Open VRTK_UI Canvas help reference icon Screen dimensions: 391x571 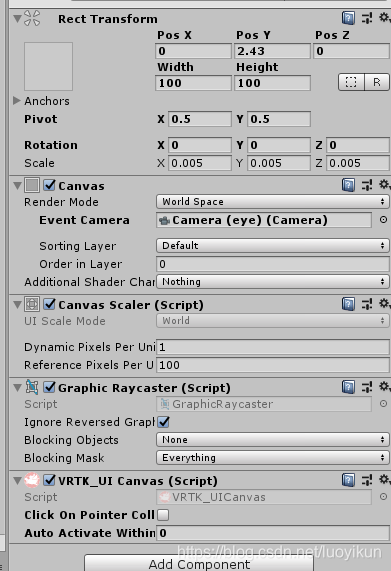(x=348, y=480)
